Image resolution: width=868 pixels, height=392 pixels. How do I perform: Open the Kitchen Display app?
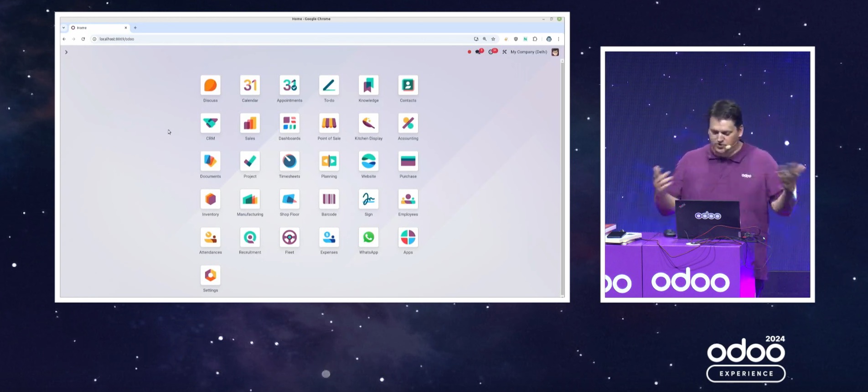[368, 123]
